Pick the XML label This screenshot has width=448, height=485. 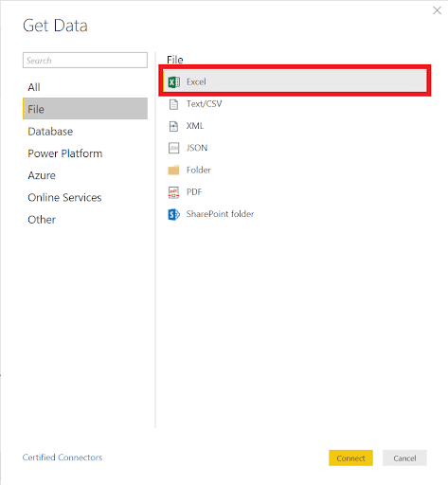pos(195,126)
